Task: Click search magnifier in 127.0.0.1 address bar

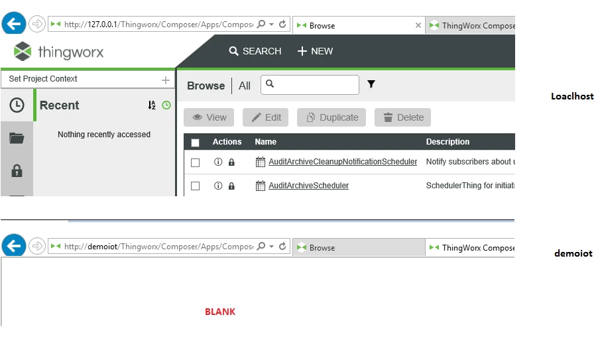Action: click(261, 24)
